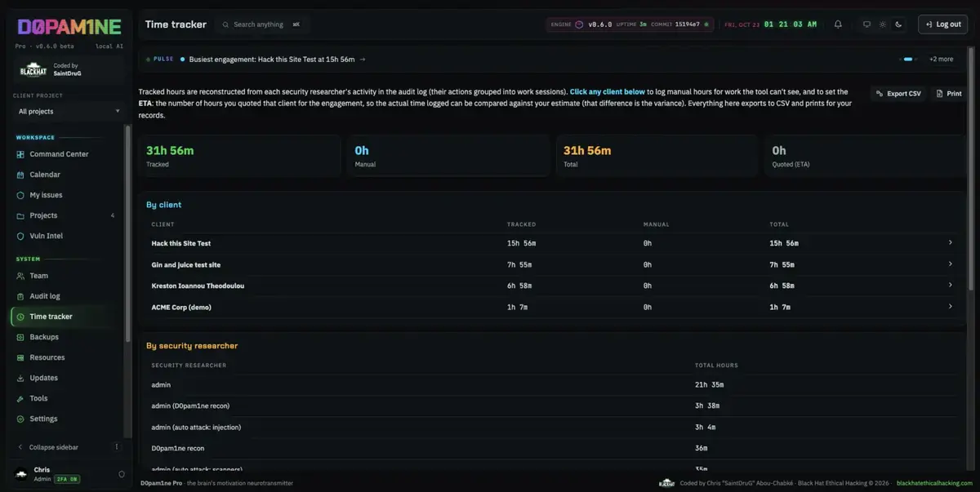Click the Calendar icon in sidebar
The width and height of the screenshot is (980, 492).
coord(20,175)
